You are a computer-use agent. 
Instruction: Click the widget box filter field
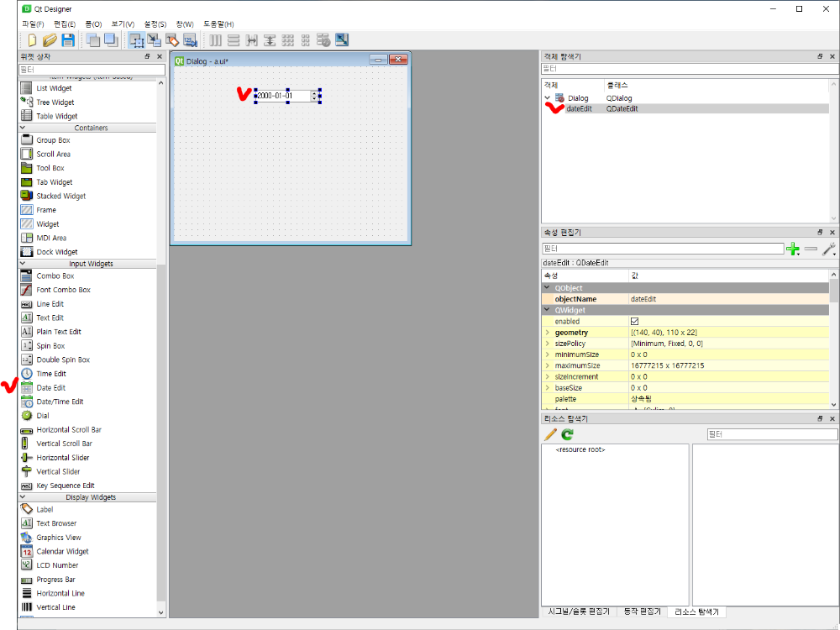point(92,70)
